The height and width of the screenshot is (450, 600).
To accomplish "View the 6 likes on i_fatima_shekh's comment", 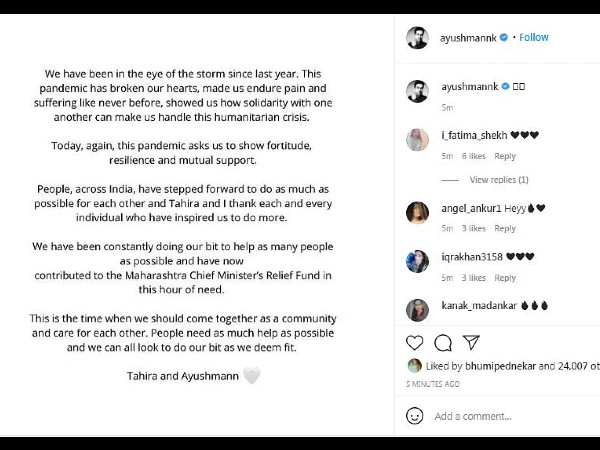I will 473,156.
